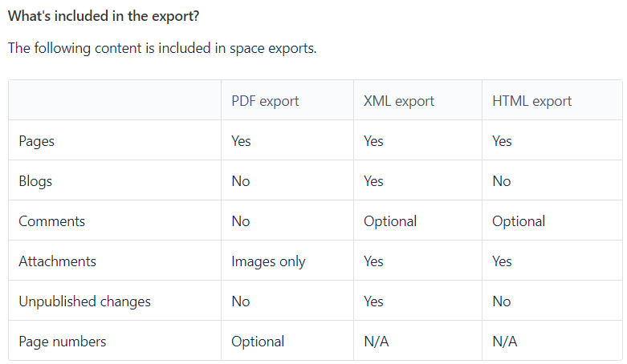
Task: Click N/A under XML export column
Action: 377,342
